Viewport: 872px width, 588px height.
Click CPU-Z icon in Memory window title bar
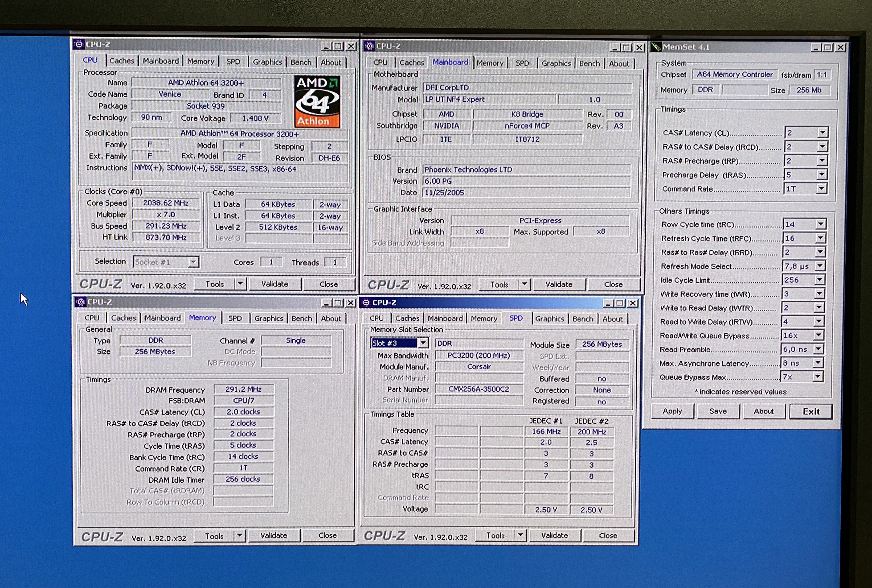pyautogui.click(x=80, y=302)
